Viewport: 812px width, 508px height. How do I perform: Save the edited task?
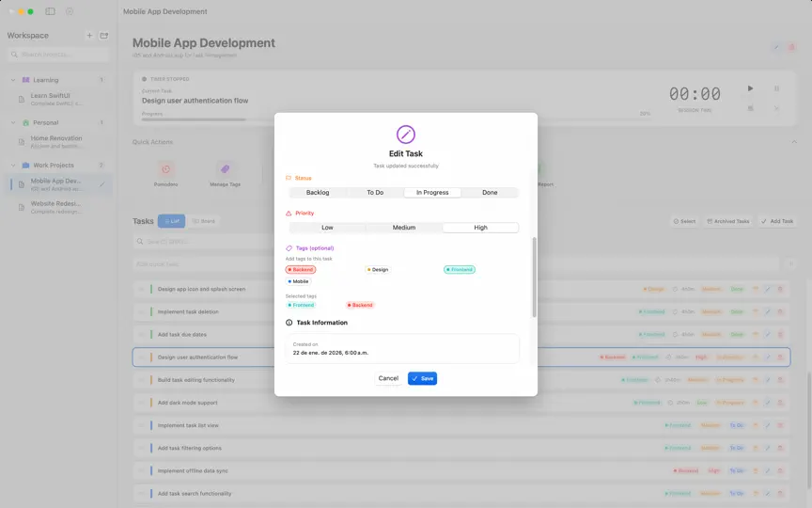coord(422,378)
